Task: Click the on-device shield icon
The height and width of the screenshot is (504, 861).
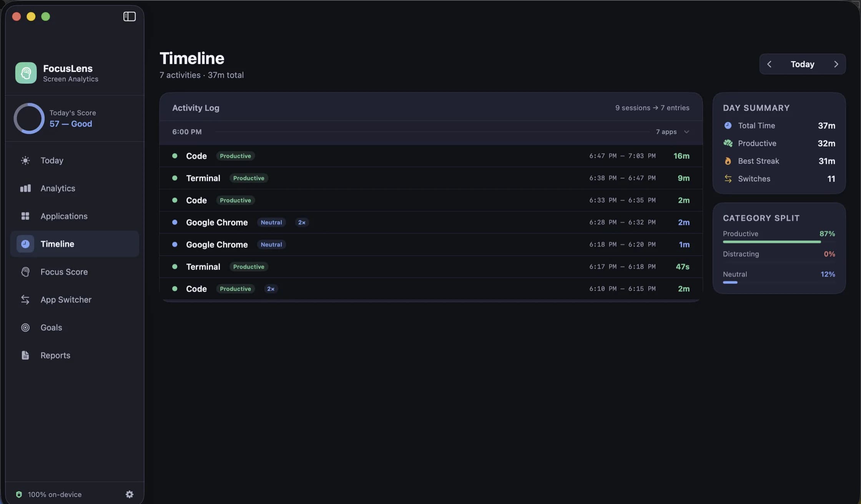Action: [x=19, y=494]
